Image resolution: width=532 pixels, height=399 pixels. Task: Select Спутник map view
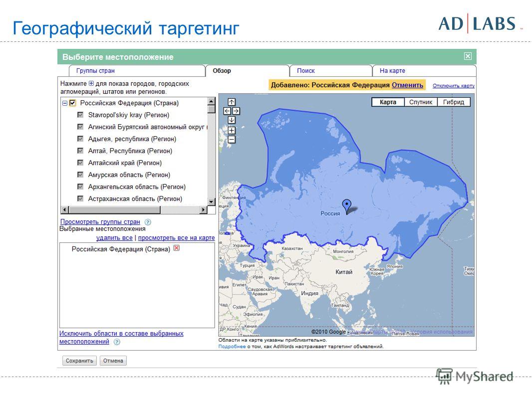click(x=421, y=102)
